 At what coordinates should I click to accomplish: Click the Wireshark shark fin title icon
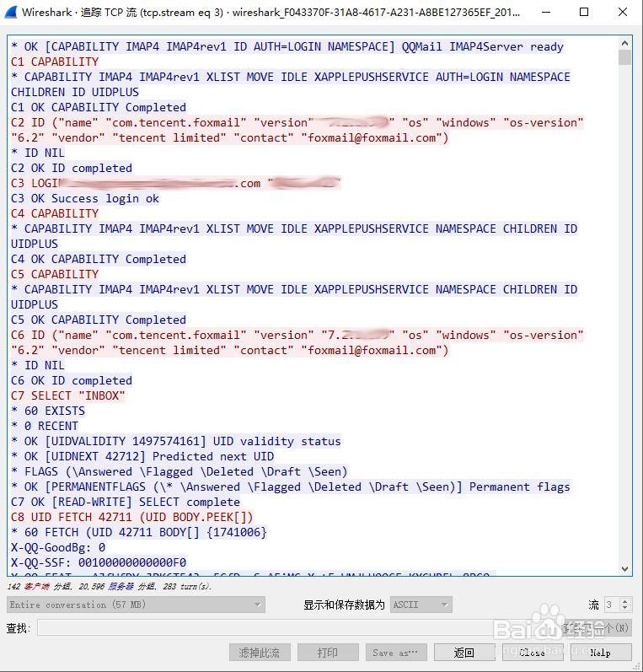[10, 12]
